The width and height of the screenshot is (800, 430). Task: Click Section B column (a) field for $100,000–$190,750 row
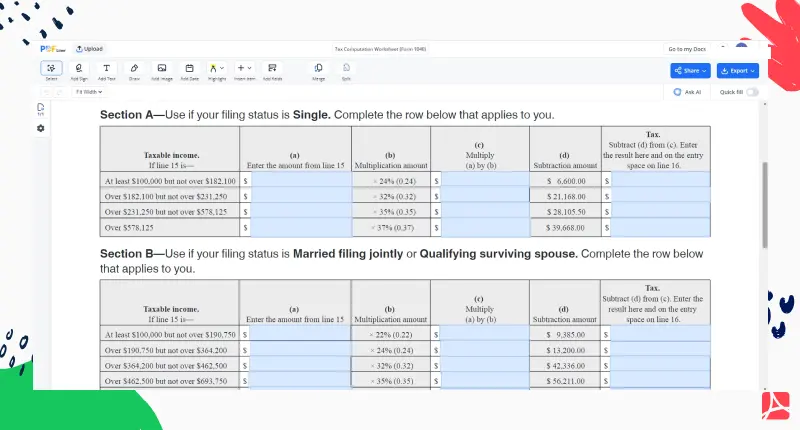(x=300, y=334)
